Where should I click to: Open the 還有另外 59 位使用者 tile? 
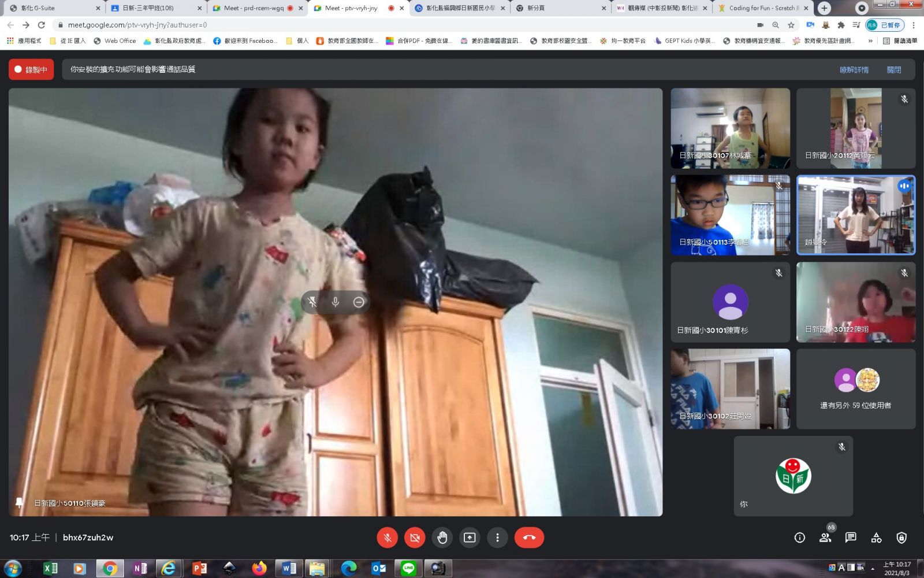click(x=856, y=388)
